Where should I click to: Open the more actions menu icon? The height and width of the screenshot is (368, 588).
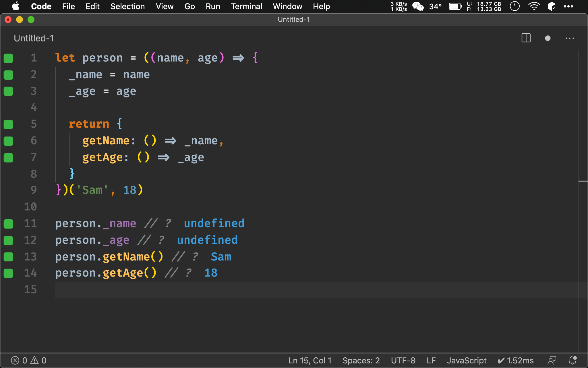(570, 39)
